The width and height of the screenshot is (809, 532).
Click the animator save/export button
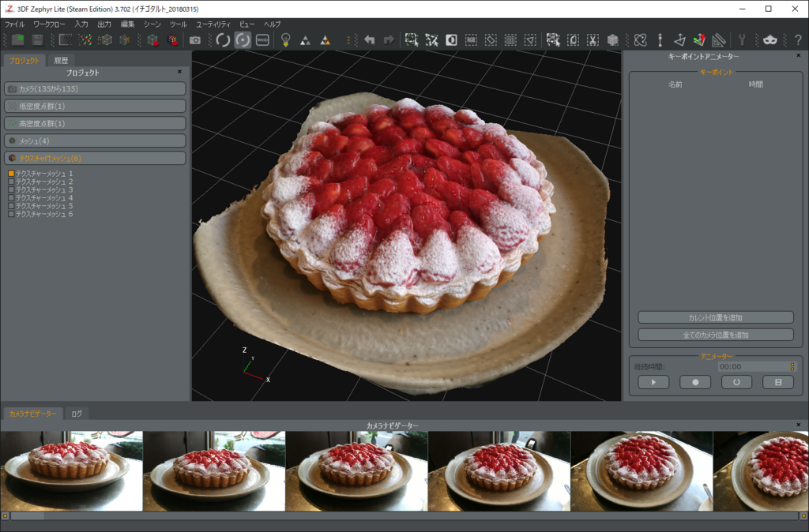(x=778, y=382)
